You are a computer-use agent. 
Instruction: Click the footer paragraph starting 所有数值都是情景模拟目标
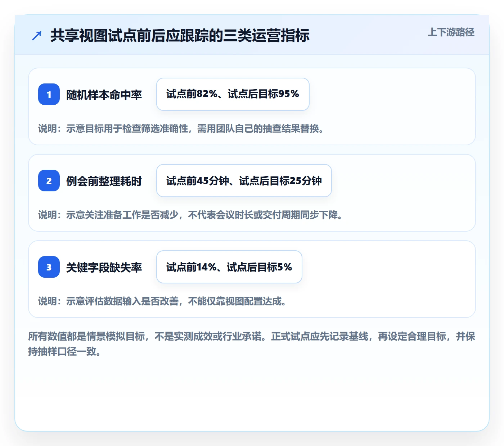click(x=252, y=344)
